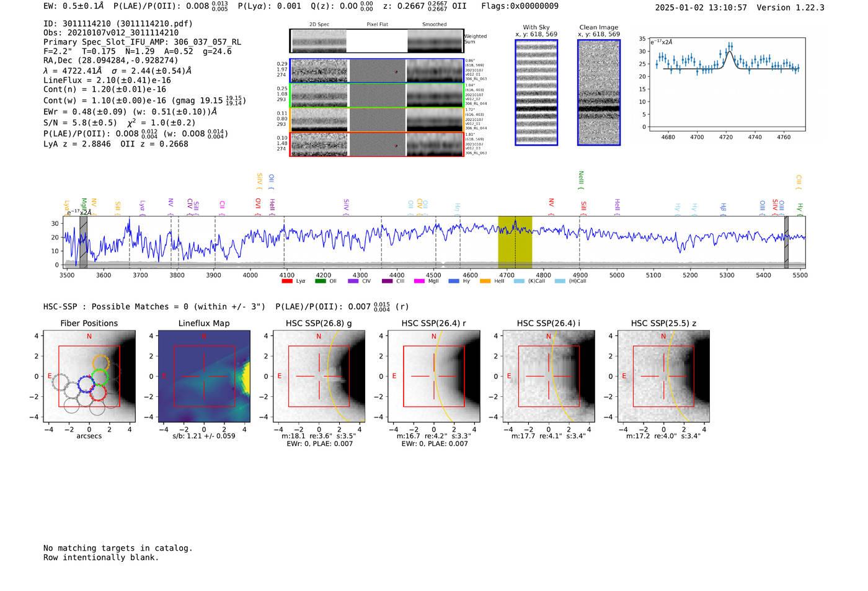This screenshot has height=591, width=868.
Task: Select the green-bordered fiber spectrum row
Action: 376,95
